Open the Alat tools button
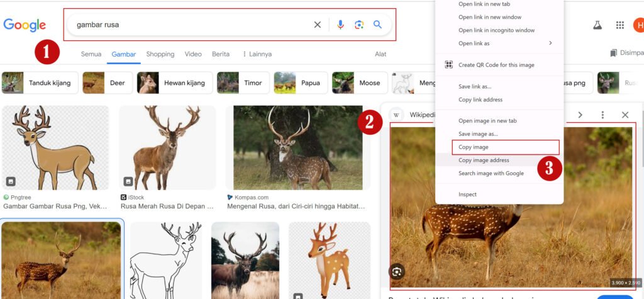 click(x=380, y=54)
